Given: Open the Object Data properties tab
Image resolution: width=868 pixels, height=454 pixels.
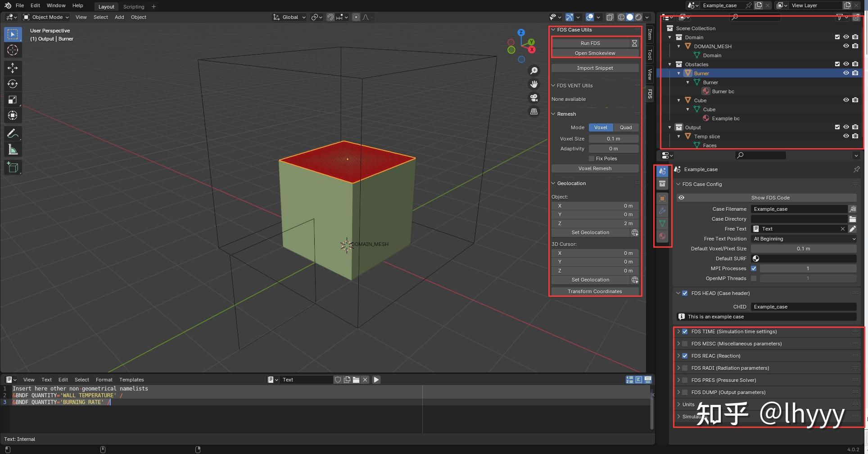Looking at the screenshot, I should pyautogui.click(x=662, y=223).
